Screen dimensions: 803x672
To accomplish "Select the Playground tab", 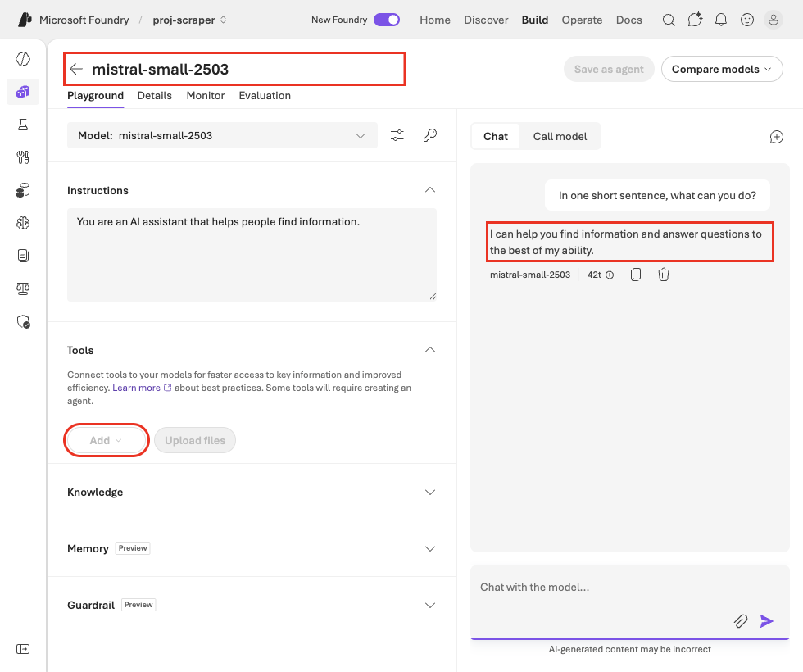I will pyautogui.click(x=95, y=96).
